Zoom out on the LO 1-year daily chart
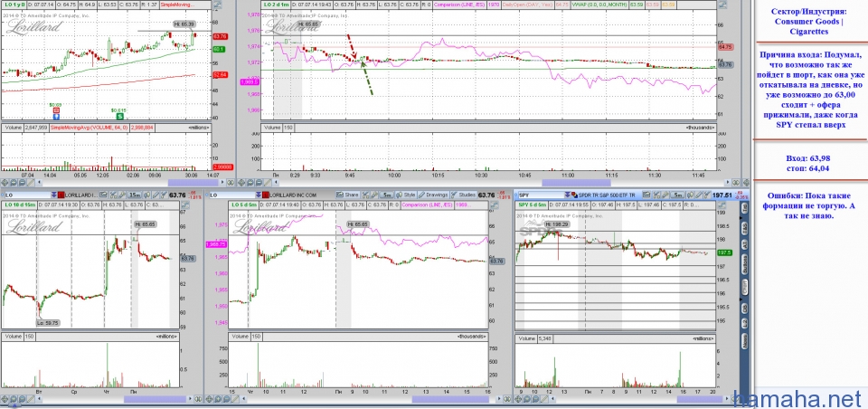 point(22,183)
